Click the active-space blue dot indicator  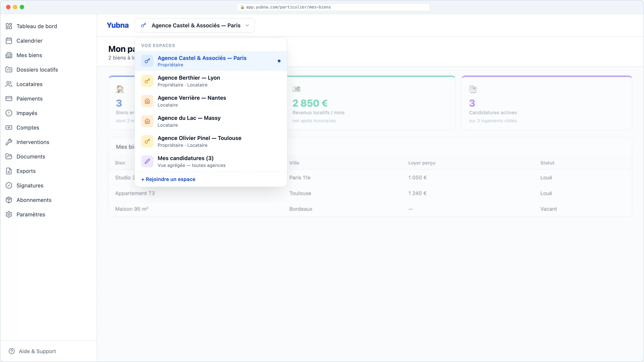279,61
